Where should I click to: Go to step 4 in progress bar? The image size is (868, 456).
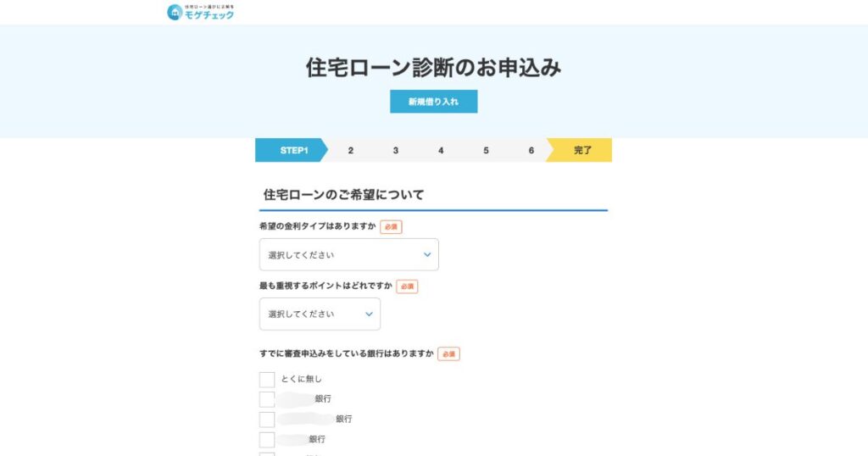[x=441, y=150]
